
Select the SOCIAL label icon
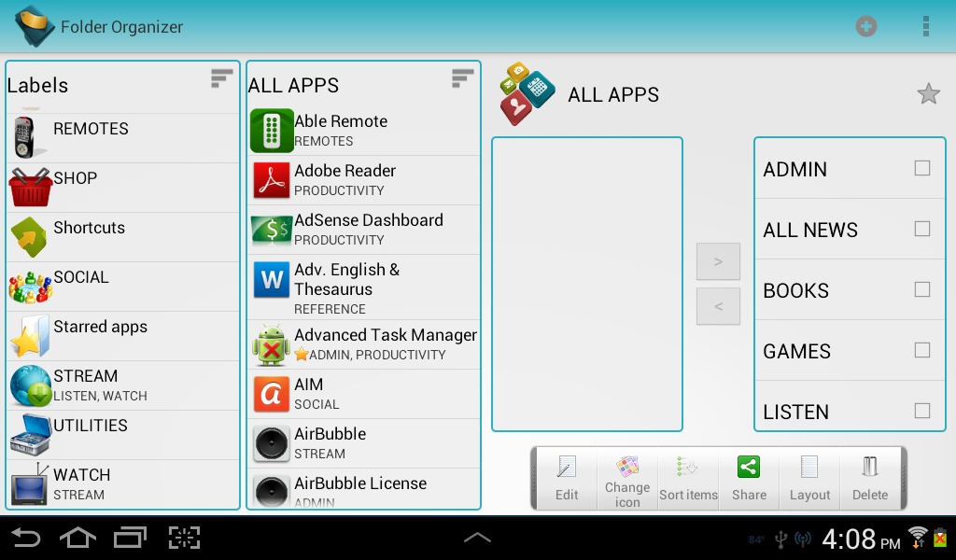tap(30, 287)
